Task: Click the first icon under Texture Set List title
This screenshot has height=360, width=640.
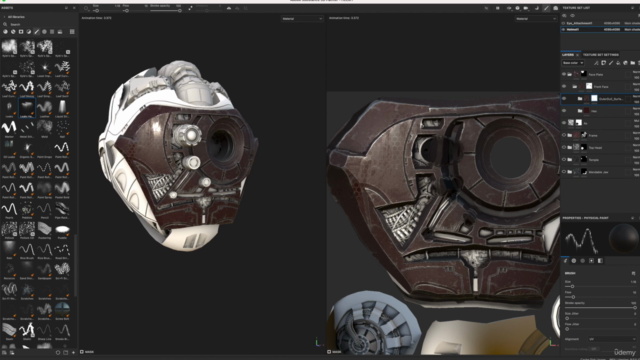Action: click(564, 16)
